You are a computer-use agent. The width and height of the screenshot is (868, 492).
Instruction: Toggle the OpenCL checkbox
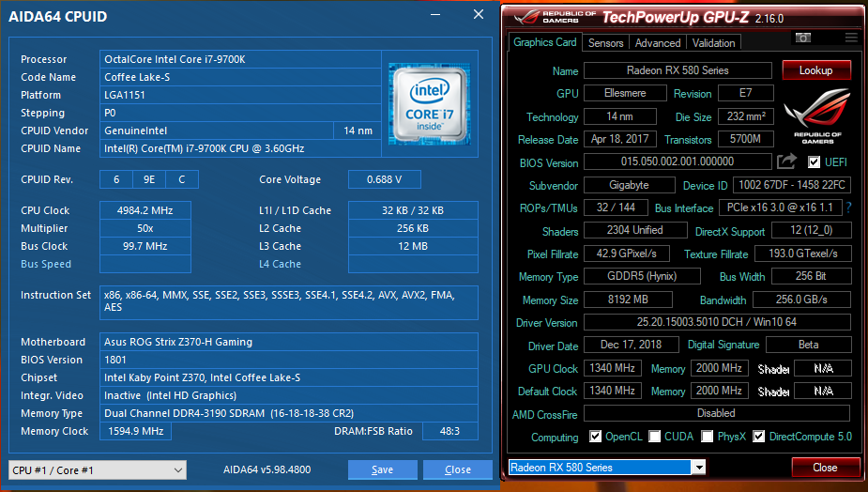[595, 436]
